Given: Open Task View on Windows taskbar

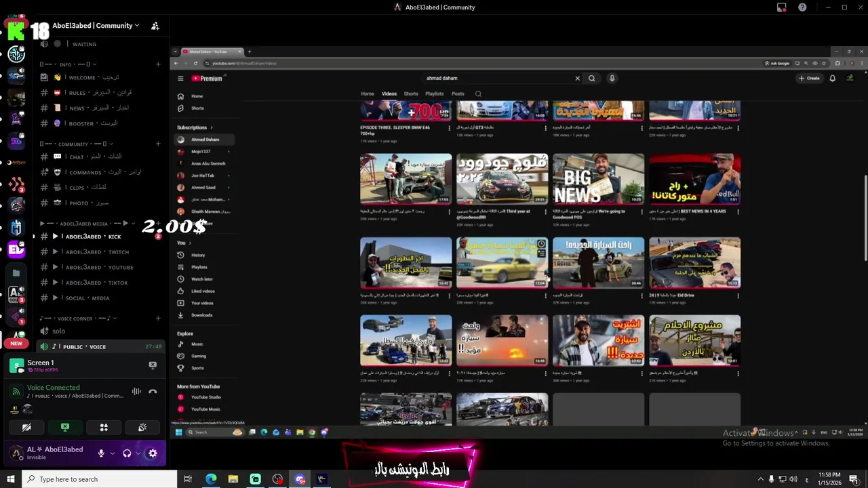Looking at the screenshot, I should pos(189,479).
